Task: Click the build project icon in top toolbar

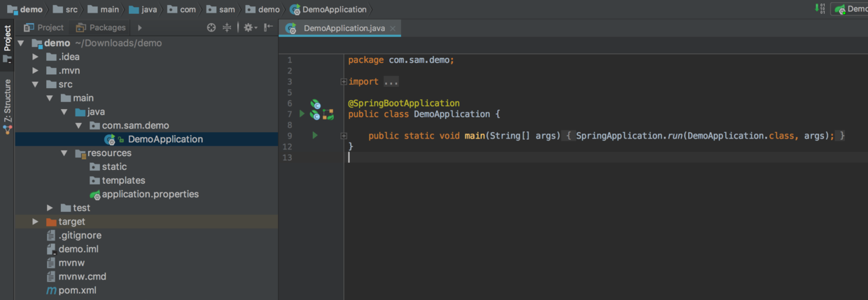Action: (820, 9)
